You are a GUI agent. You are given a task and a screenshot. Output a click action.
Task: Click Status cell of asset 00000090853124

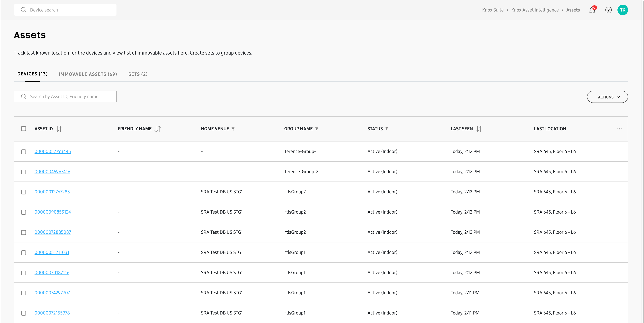tap(382, 212)
